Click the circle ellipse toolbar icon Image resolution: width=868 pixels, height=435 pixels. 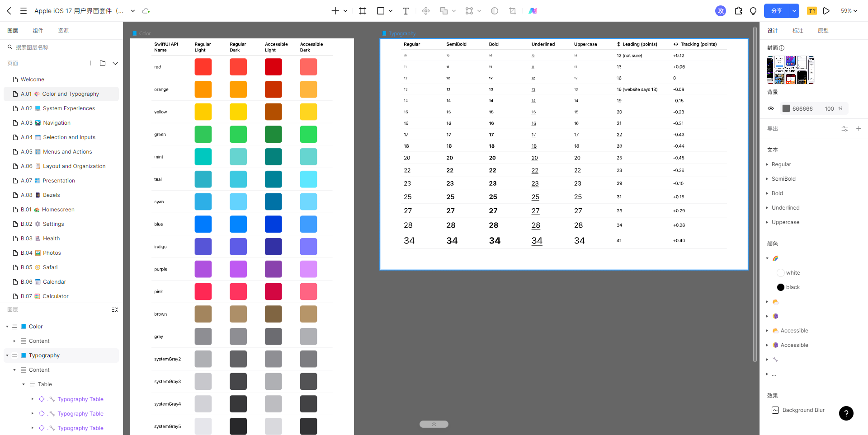pos(495,11)
